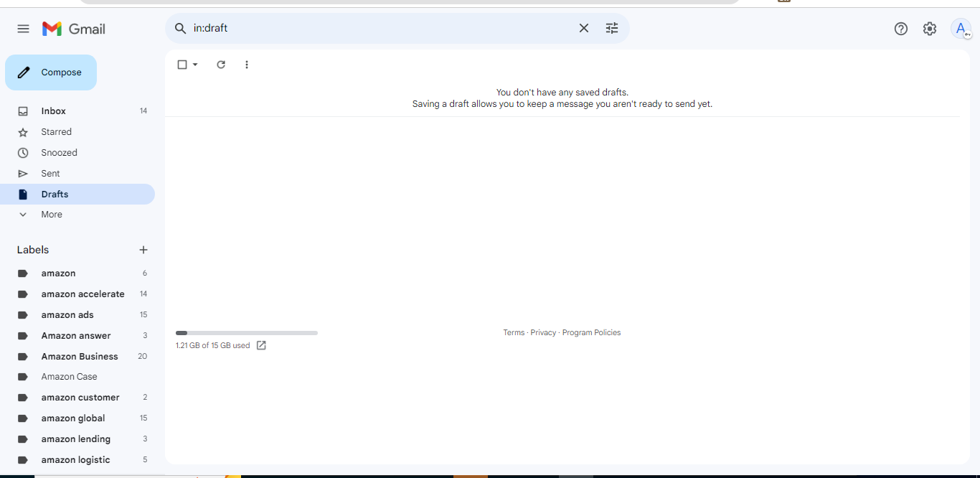Open the amazon customer label

click(x=77, y=398)
